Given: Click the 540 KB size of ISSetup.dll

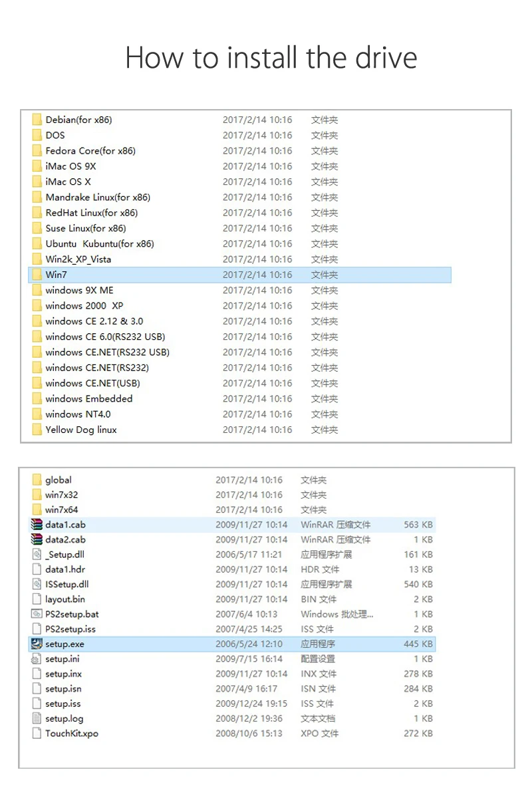Looking at the screenshot, I should [x=418, y=584].
